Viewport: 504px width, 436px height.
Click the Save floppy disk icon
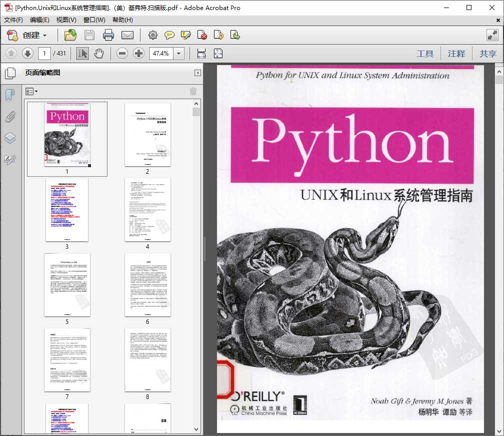tap(89, 35)
